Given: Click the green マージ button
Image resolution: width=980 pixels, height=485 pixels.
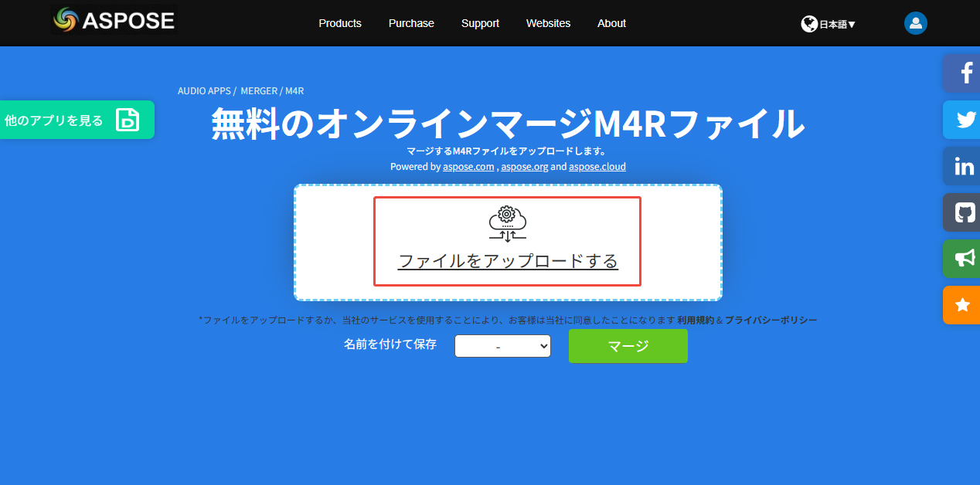Looking at the screenshot, I should 628,346.
